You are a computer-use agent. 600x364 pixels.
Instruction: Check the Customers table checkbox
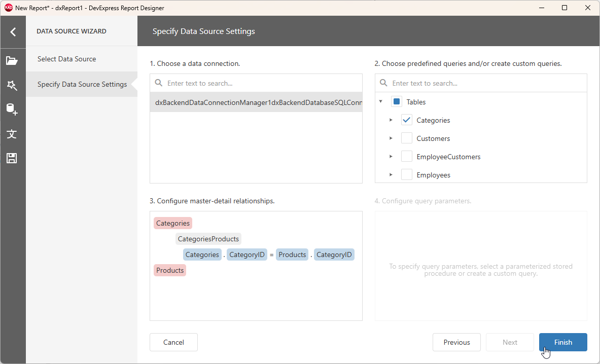click(406, 138)
